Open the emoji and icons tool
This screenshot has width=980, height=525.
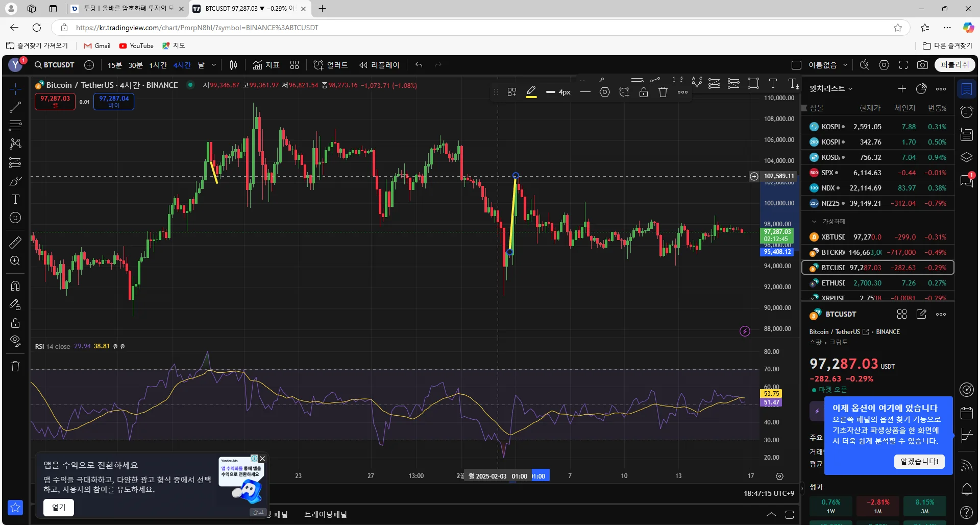coord(15,218)
